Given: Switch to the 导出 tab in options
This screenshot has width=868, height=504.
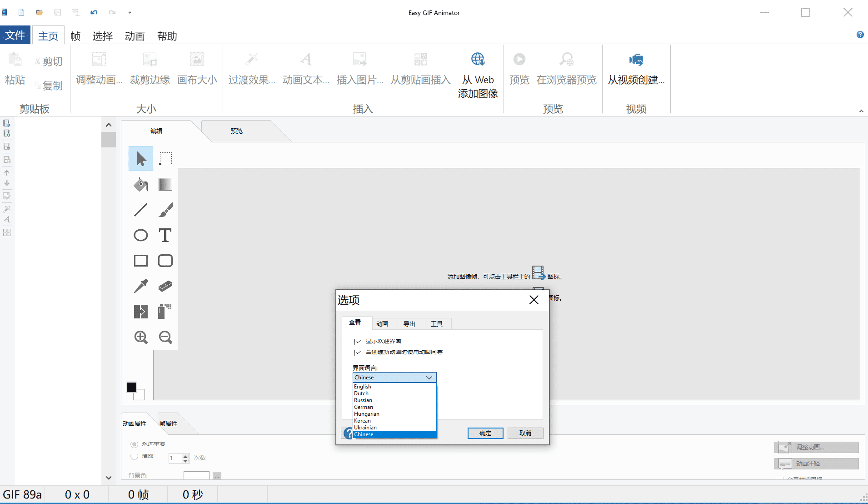Looking at the screenshot, I should click(x=409, y=324).
